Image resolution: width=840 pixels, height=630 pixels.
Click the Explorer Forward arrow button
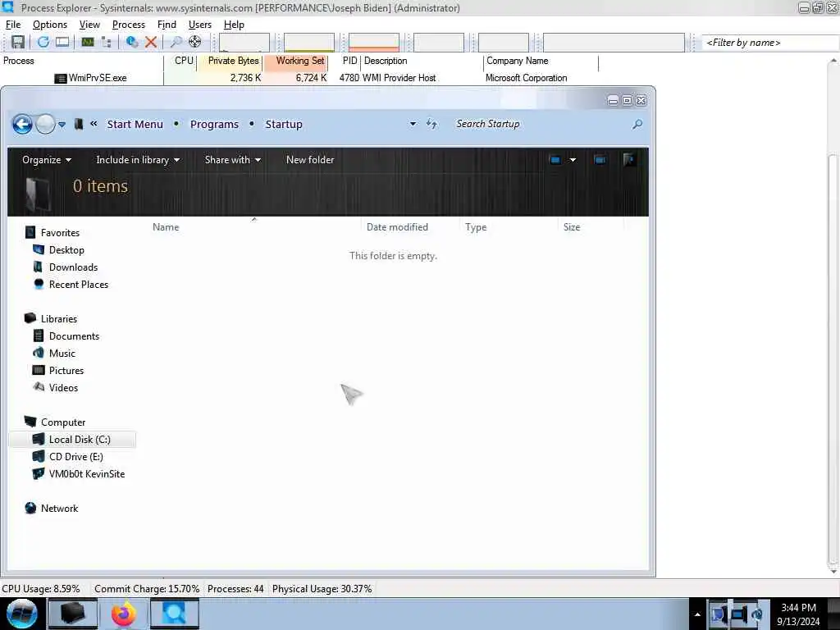pos(46,125)
